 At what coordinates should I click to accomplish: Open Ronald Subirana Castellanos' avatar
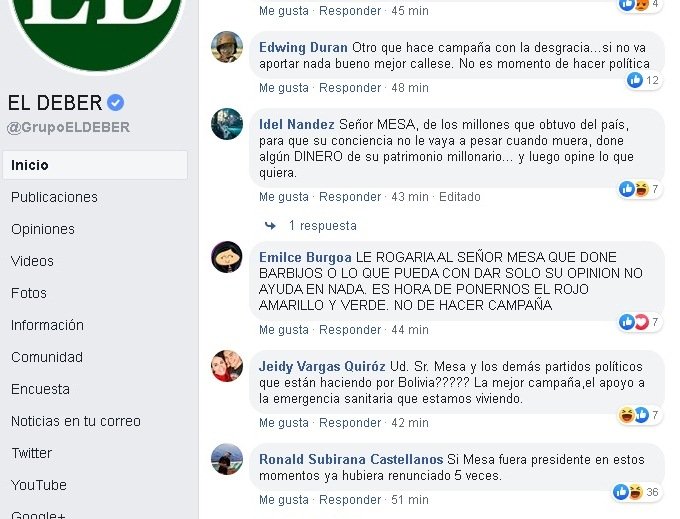[x=227, y=459]
